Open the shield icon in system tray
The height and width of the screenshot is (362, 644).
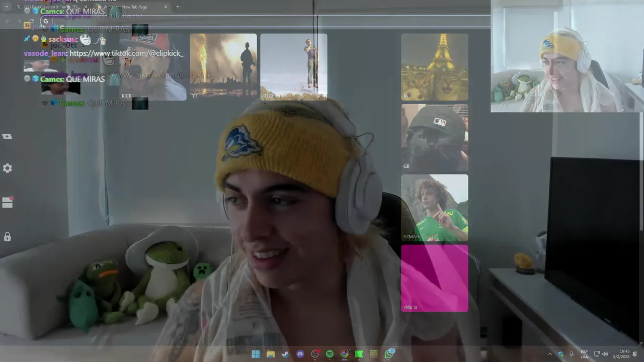pyautogui.click(x=560, y=354)
